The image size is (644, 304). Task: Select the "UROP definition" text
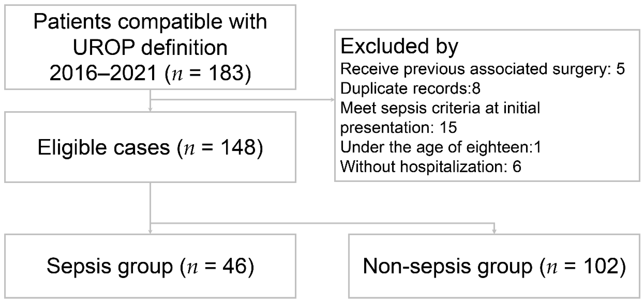pyautogui.click(x=150, y=48)
